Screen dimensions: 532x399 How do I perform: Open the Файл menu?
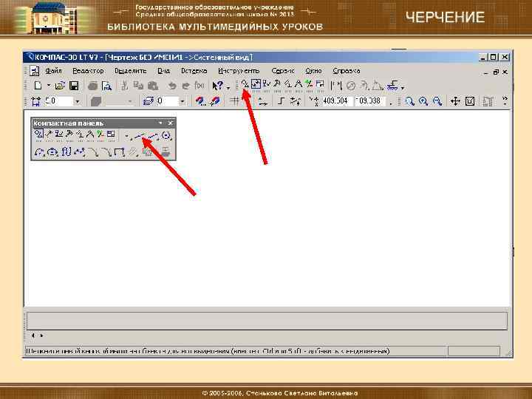point(53,71)
